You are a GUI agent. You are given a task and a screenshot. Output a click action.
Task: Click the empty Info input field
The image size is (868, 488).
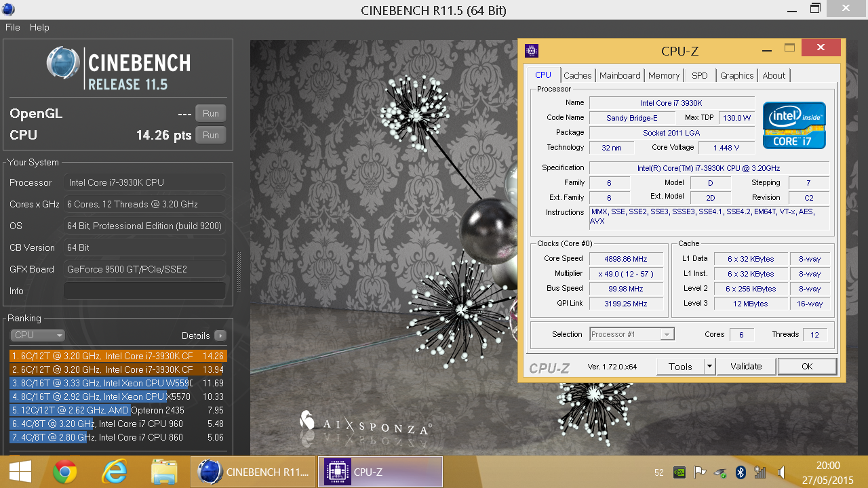(x=144, y=291)
